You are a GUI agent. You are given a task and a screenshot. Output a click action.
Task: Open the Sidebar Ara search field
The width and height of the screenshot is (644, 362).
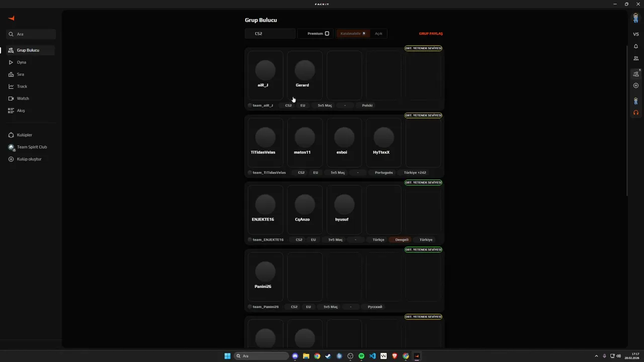(x=31, y=34)
